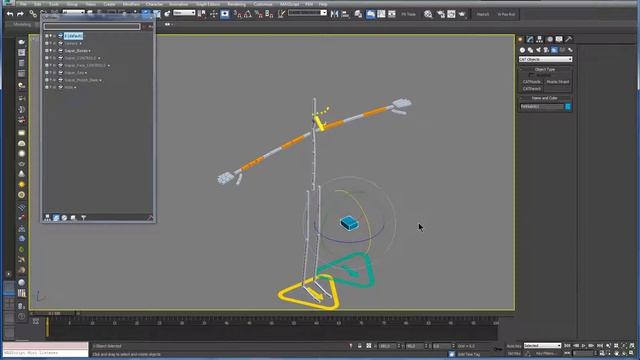This screenshot has width=640, height=360.
Task: Click the Play Animation button
Action: coord(584,346)
